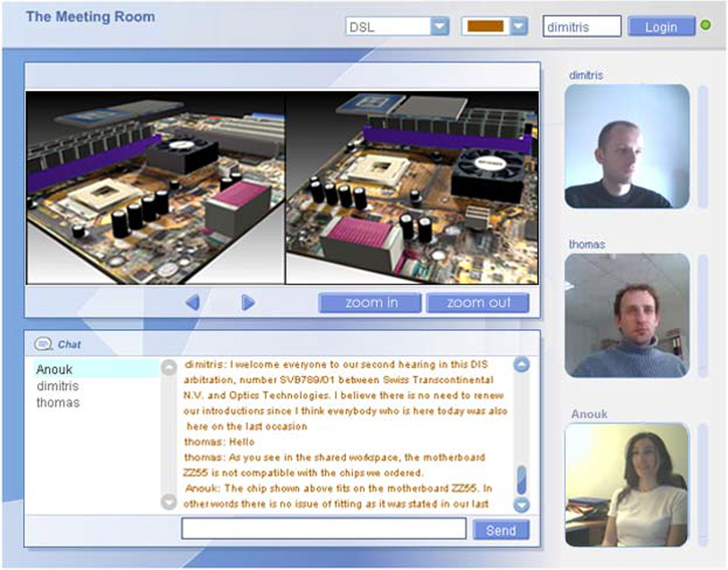Viewport: 728px width, 570px height.
Task: Click the previous slide left arrow
Action: click(x=193, y=302)
